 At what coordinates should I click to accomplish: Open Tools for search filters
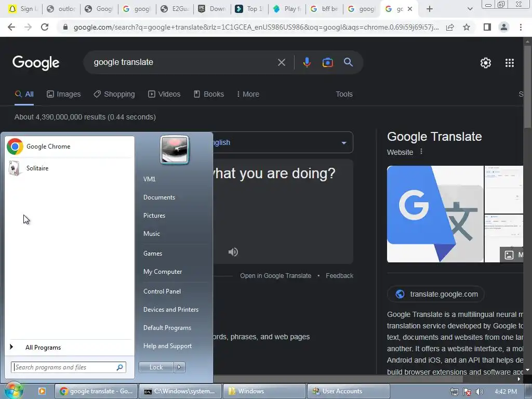click(344, 94)
